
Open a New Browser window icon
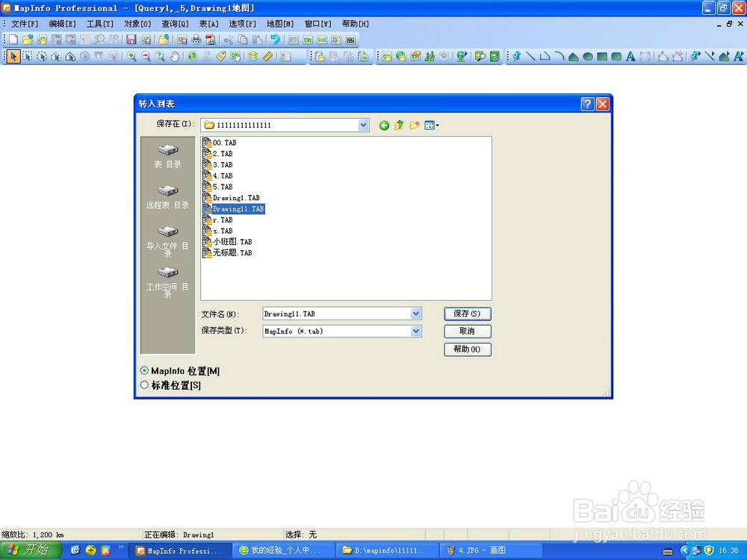coord(294,40)
